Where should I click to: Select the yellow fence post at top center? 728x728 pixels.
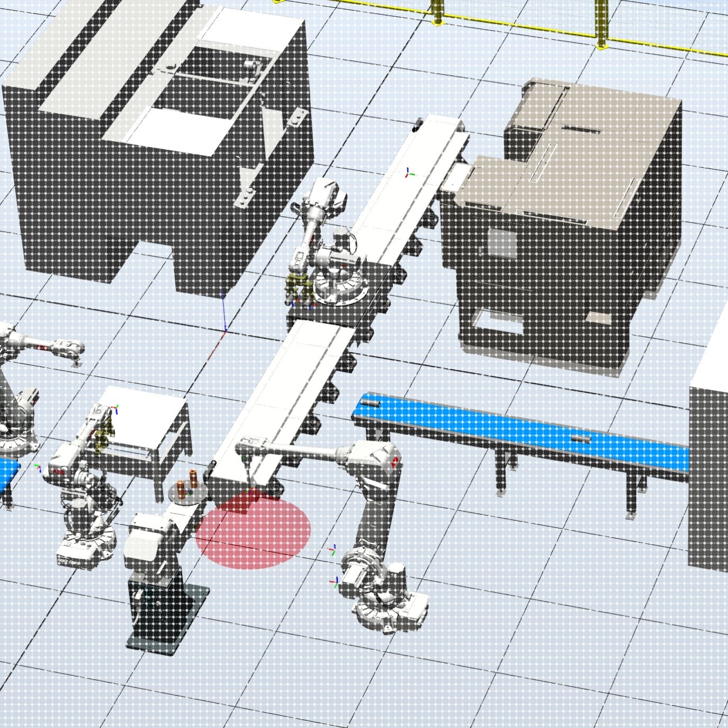[437, 13]
